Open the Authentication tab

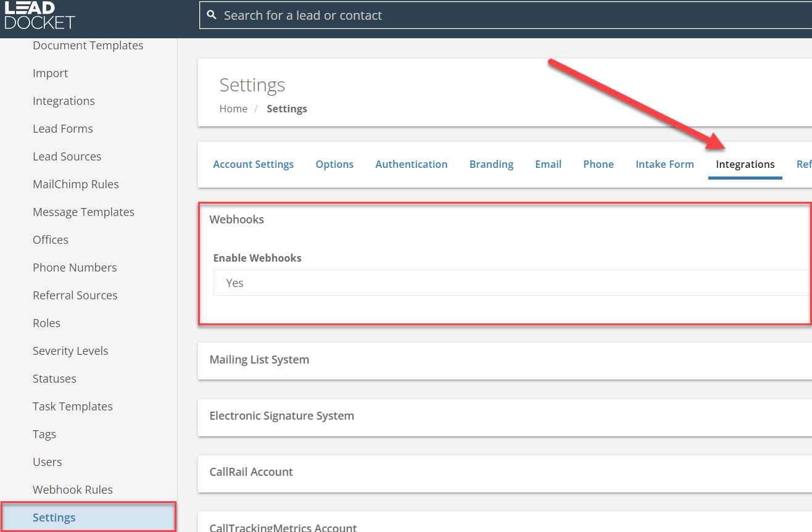click(411, 164)
